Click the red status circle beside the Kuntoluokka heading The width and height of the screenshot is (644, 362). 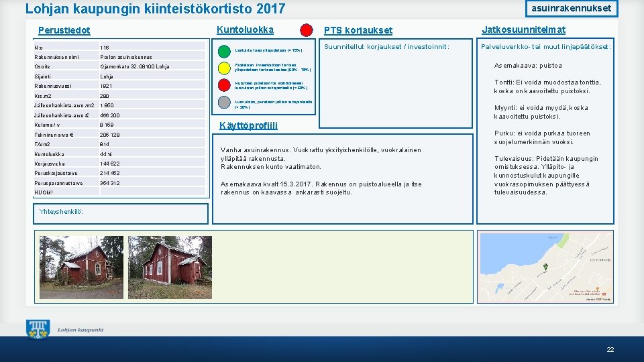pos(307,30)
